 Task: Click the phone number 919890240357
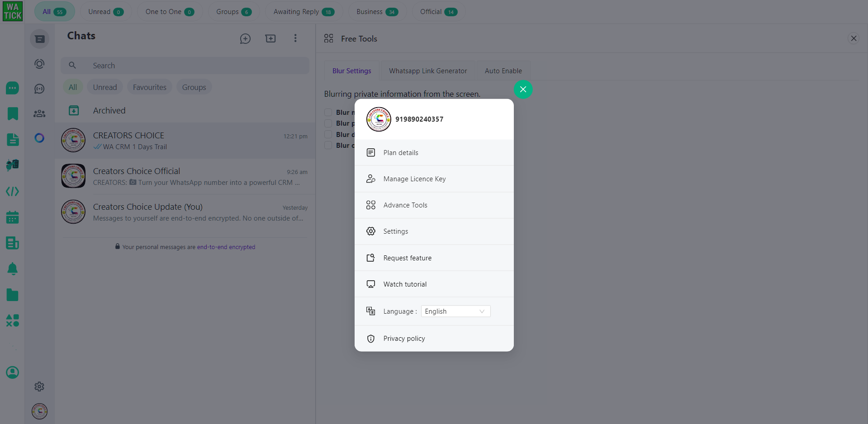(419, 119)
